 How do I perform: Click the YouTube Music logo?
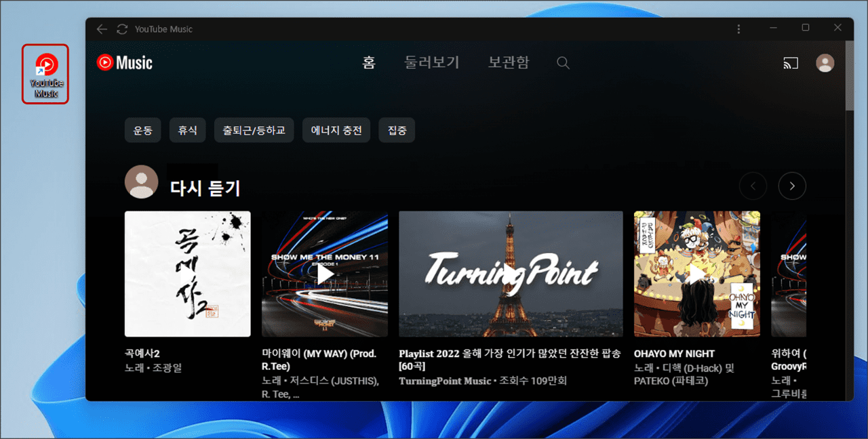(125, 63)
